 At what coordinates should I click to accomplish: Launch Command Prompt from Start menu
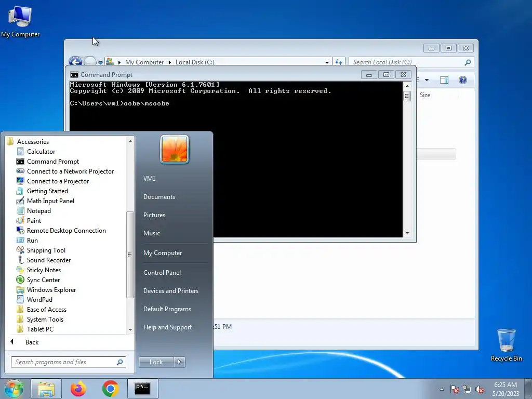[52, 162]
